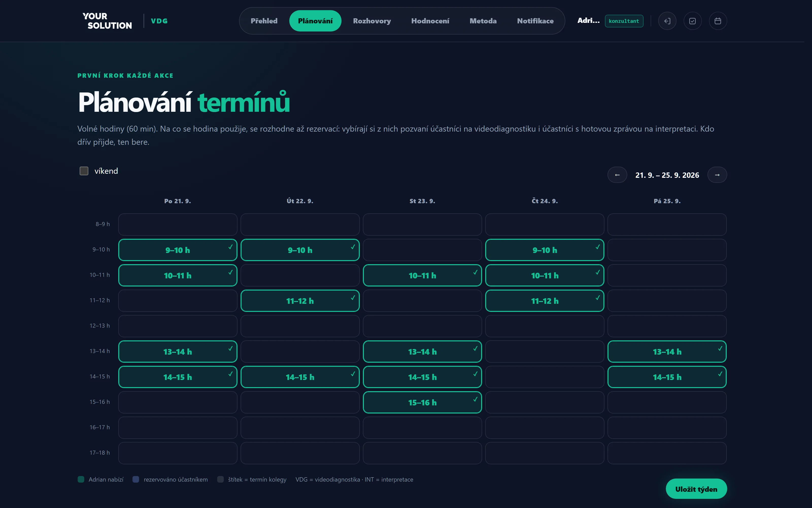Deselect Tuesday 11–12 h slot
812x508 pixels.
coord(300,301)
